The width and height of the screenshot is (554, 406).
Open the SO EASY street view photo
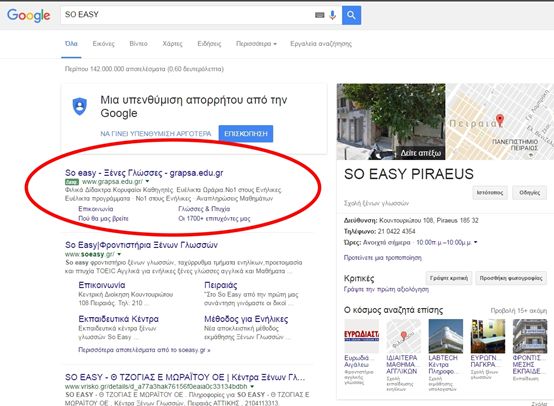pos(391,122)
